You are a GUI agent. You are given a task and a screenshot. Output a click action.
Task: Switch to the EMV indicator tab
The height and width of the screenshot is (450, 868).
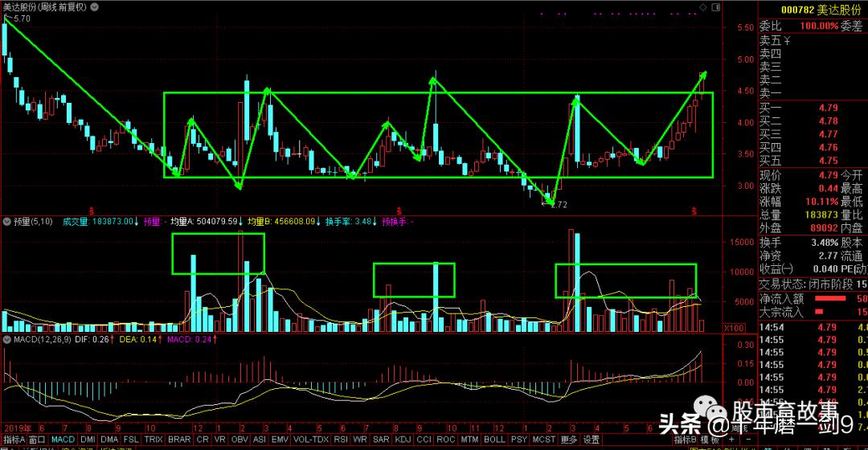coord(280,440)
